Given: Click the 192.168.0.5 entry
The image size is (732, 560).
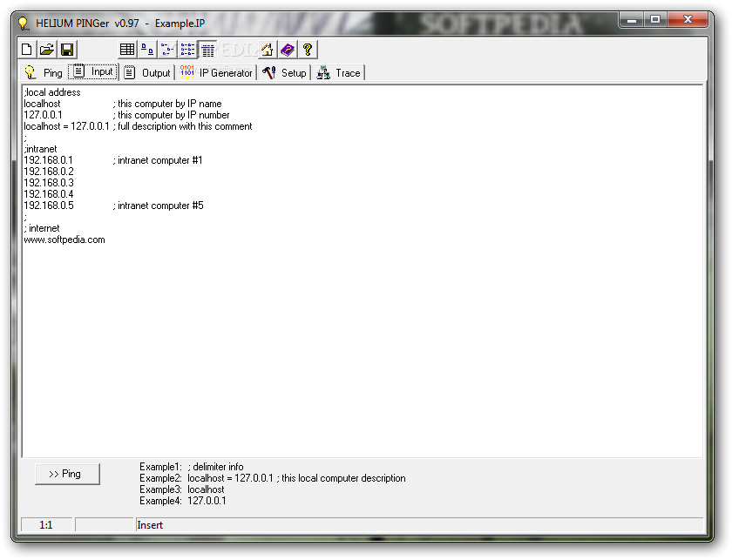Looking at the screenshot, I should (49, 206).
